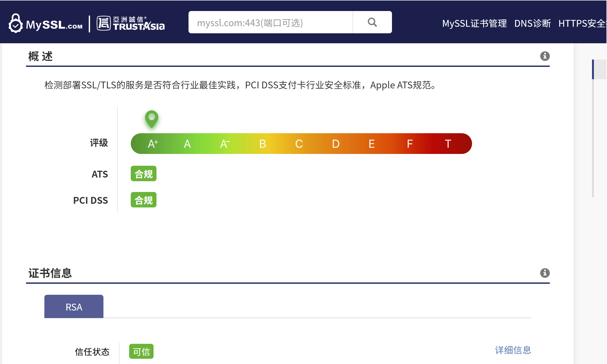Open the HTTPS安全 menu item
Screen dimensions: 607x364
coord(582,23)
